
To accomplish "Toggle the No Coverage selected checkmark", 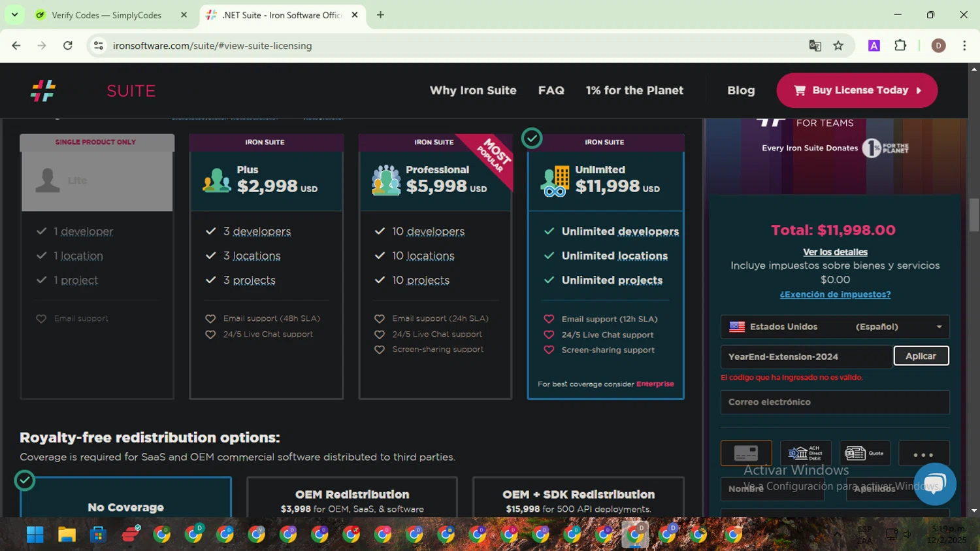I will click(x=25, y=480).
